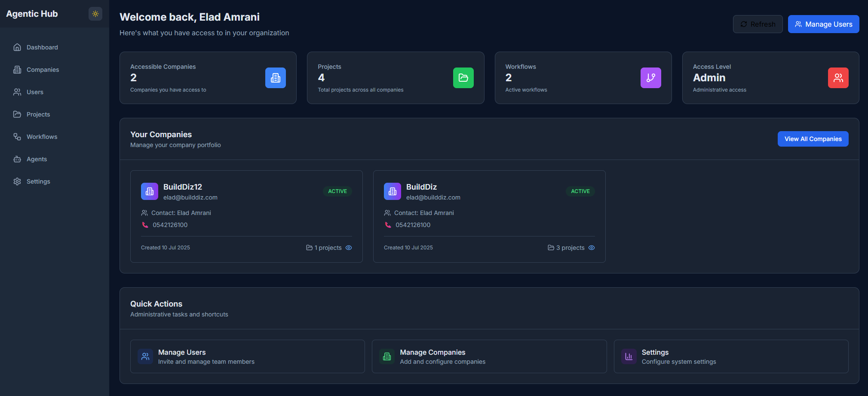
Task: Click the Manage Users header button
Action: (823, 24)
